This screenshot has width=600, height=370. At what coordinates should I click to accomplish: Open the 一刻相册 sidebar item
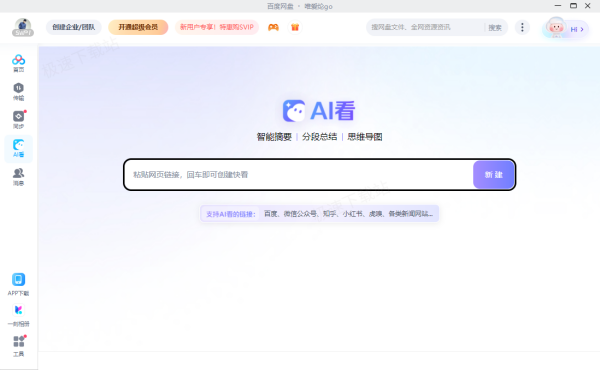point(18,316)
